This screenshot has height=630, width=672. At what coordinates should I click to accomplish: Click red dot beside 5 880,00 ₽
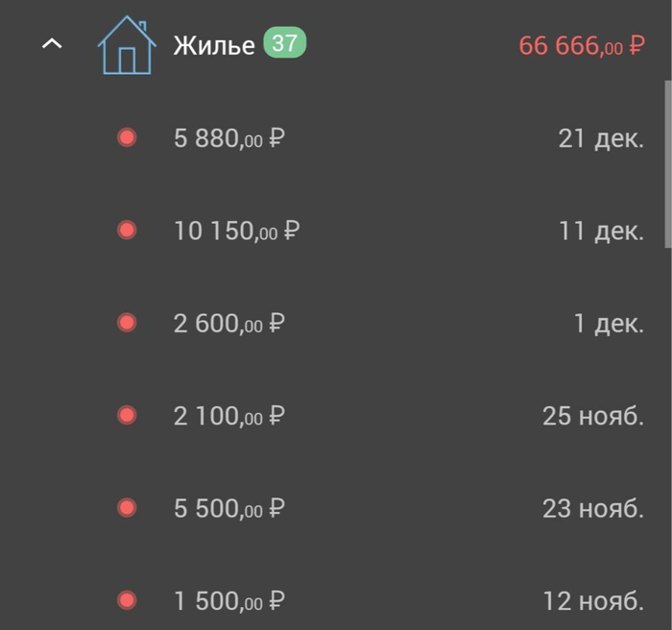[x=127, y=138]
